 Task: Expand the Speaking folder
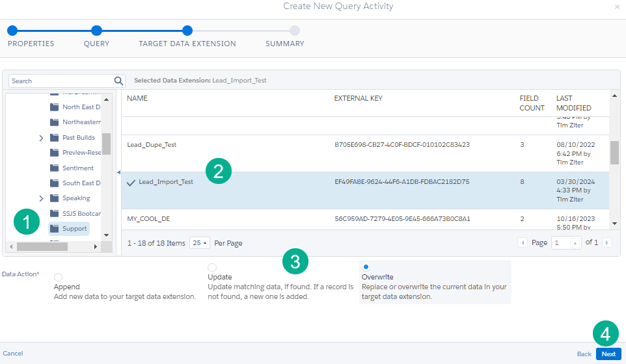pyautogui.click(x=42, y=198)
